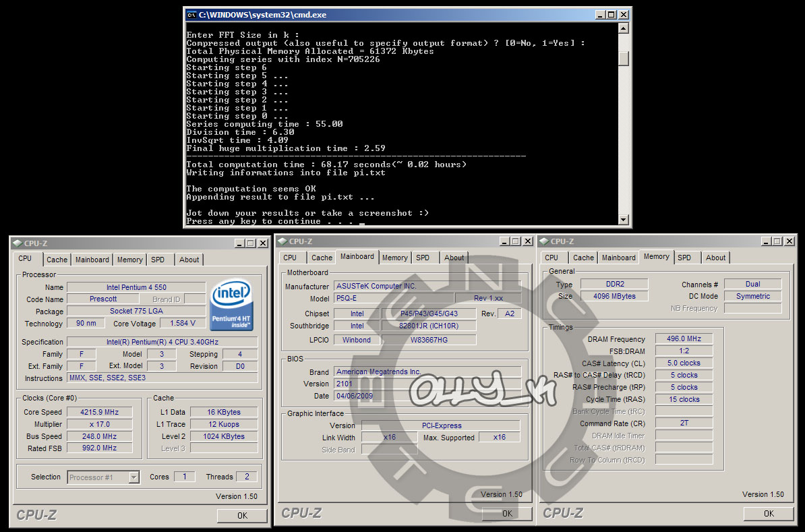
Task: Open the Processor #1 selection dropdown
Action: click(133, 477)
